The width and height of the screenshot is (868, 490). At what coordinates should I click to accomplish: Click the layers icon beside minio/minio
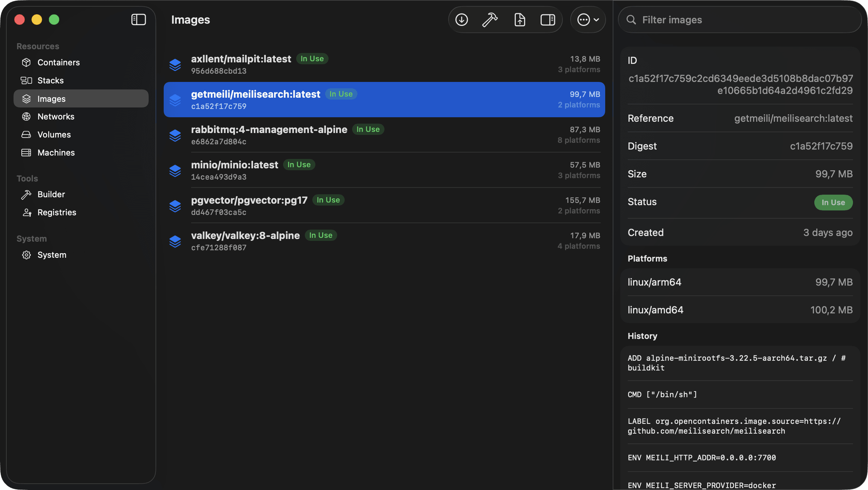tap(175, 171)
